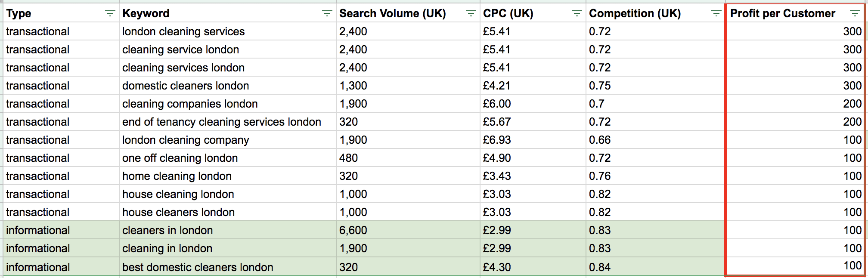Select the 'cleaners in london' keyword cell

[x=167, y=231]
